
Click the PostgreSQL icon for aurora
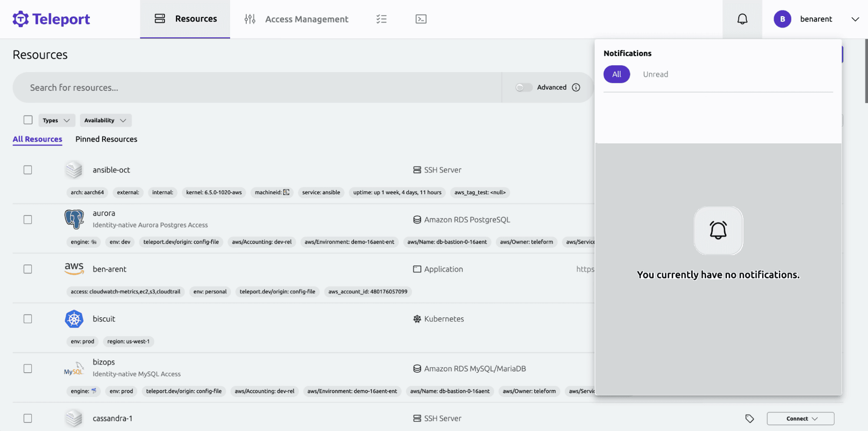tap(74, 219)
